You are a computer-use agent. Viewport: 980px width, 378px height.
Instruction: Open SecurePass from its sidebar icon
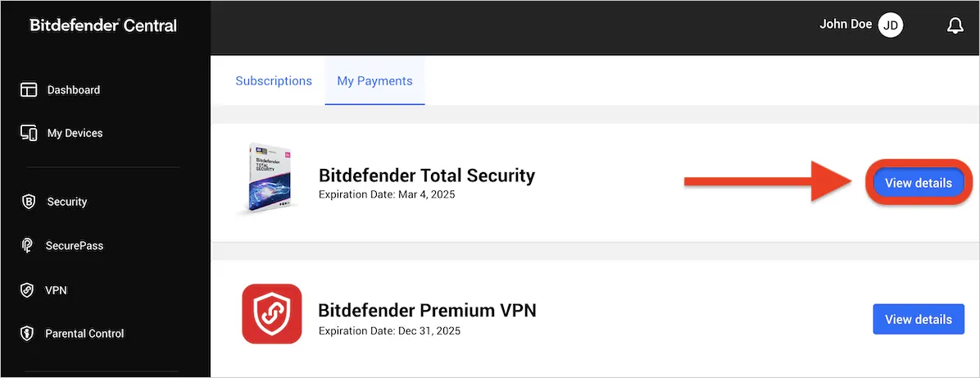coord(28,245)
